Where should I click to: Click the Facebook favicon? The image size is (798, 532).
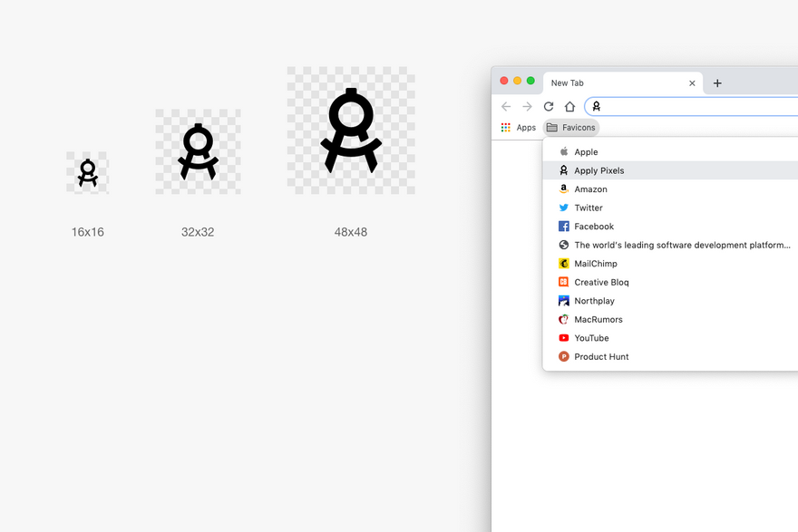563,227
